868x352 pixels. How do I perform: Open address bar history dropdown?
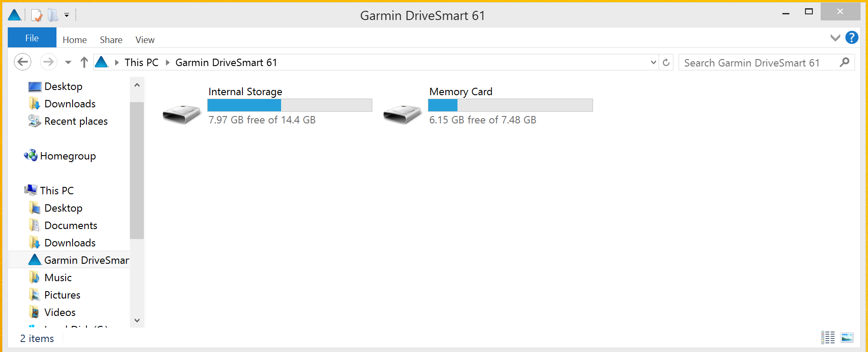(x=653, y=63)
